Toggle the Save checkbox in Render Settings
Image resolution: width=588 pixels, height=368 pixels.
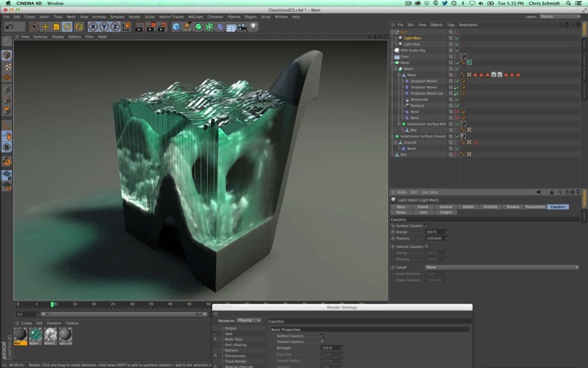(x=215, y=333)
